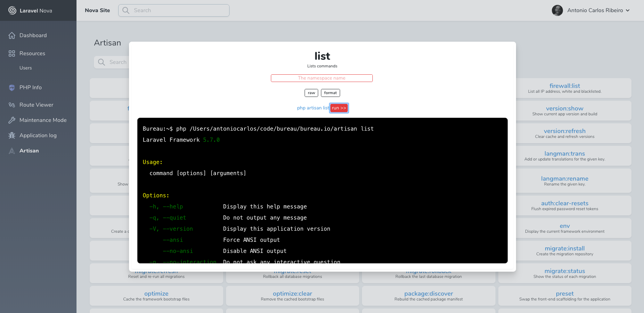Click the Laravel Nova brand text
The image size is (644, 313).
click(36, 11)
